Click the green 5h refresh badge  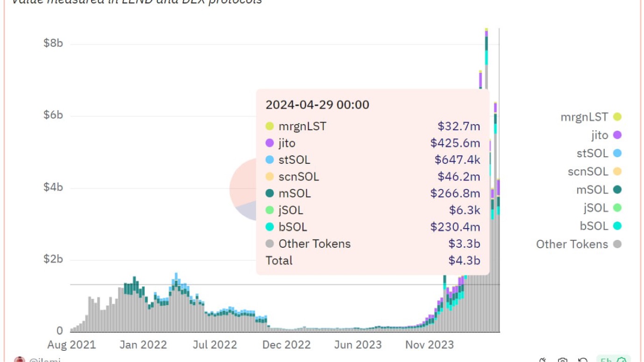click(x=613, y=360)
